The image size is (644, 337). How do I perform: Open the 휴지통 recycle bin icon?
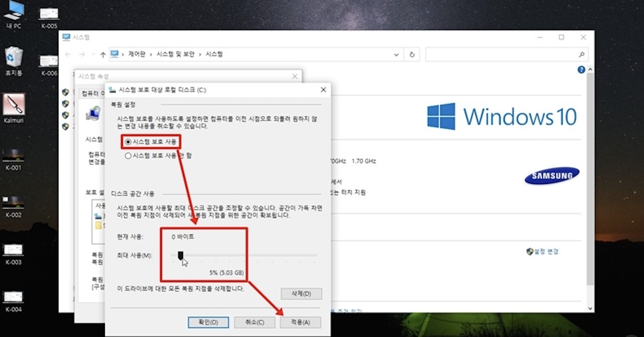click(14, 61)
